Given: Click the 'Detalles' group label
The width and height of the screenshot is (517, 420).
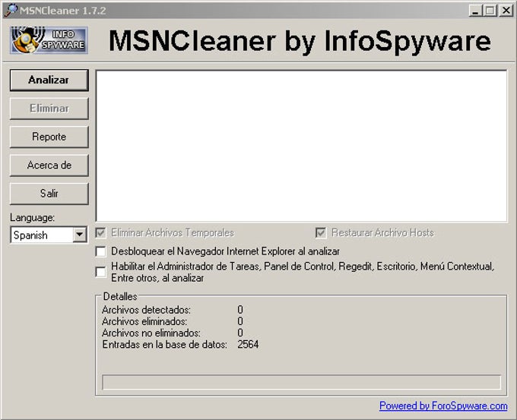Looking at the screenshot, I should tap(120, 296).
